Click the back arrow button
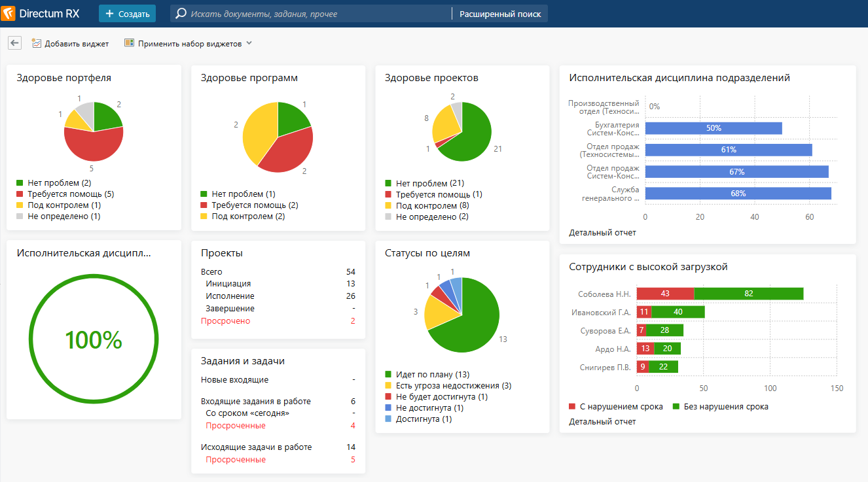The height and width of the screenshot is (482, 868). click(14, 43)
